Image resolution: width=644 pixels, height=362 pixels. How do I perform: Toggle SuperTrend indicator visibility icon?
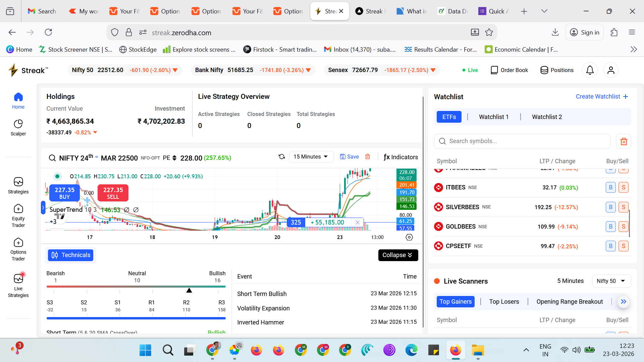pyautogui.click(x=126, y=210)
